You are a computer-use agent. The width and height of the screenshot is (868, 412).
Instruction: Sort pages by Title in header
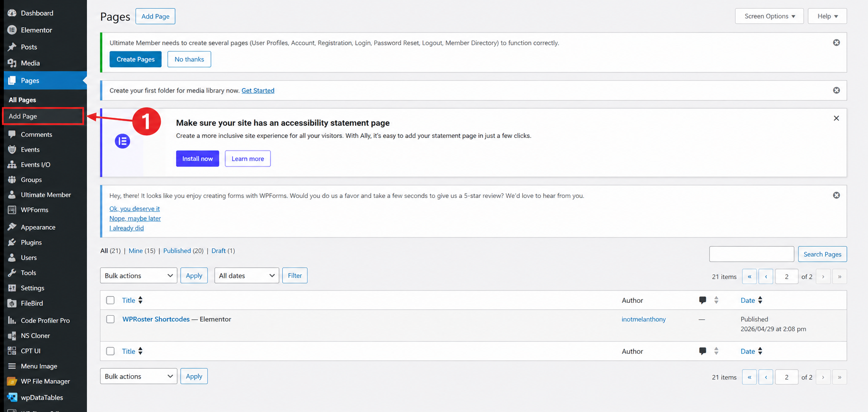(x=132, y=300)
